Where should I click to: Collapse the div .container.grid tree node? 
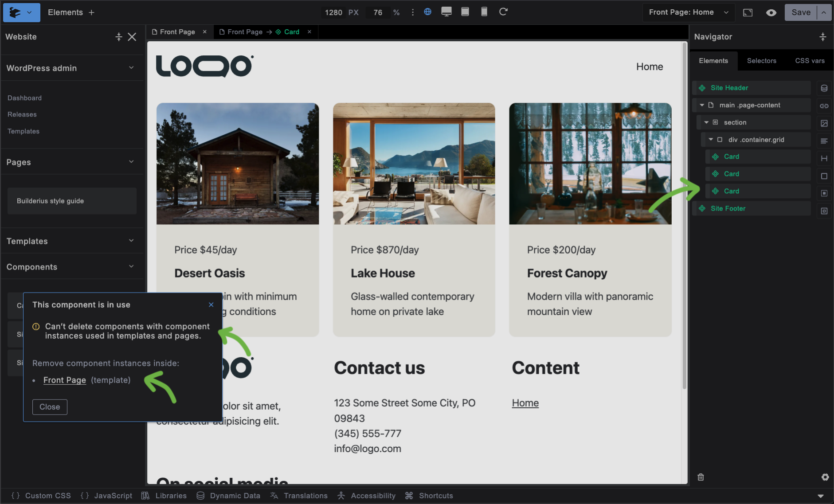tap(711, 140)
